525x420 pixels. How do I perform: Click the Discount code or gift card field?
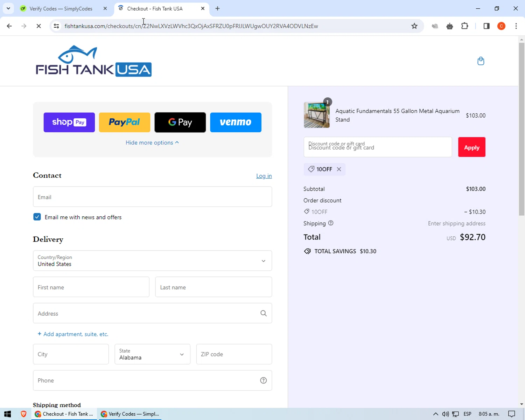tap(378, 147)
